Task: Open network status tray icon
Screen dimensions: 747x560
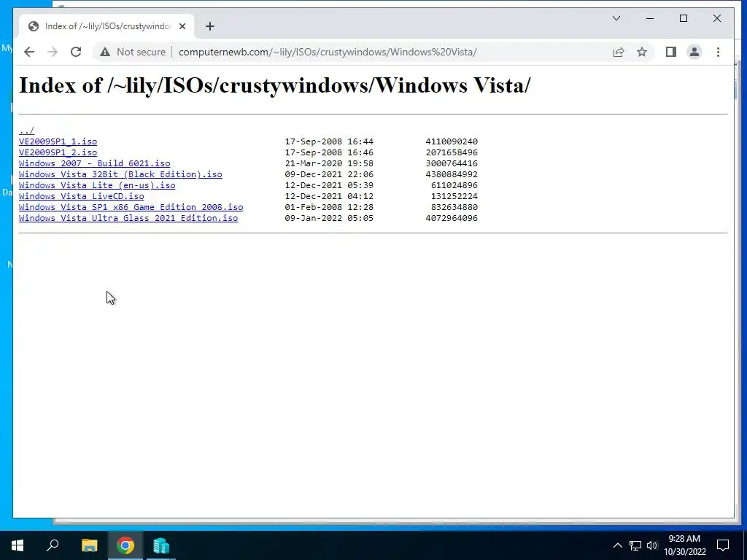Action: [x=635, y=545]
